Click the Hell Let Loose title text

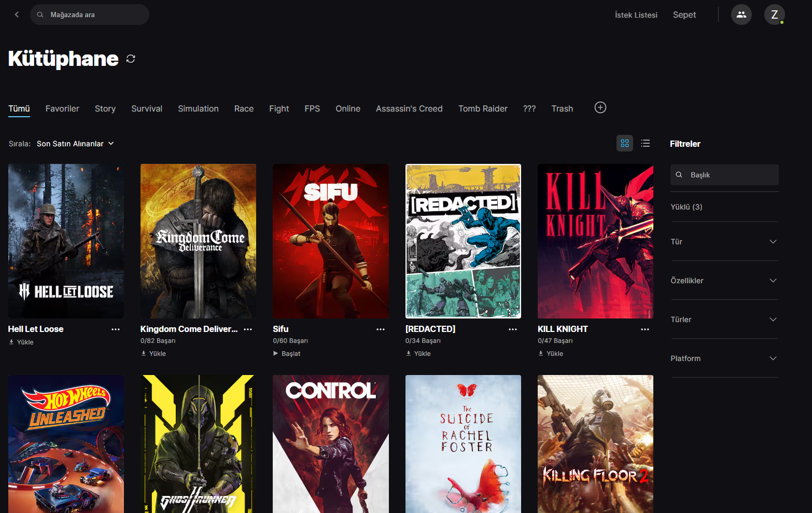pyautogui.click(x=36, y=329)
